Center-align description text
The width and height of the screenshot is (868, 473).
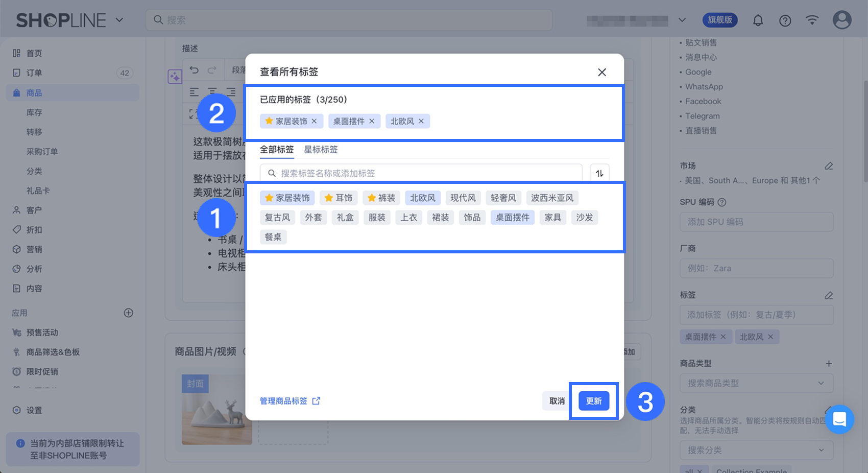[x=212, y=92]
